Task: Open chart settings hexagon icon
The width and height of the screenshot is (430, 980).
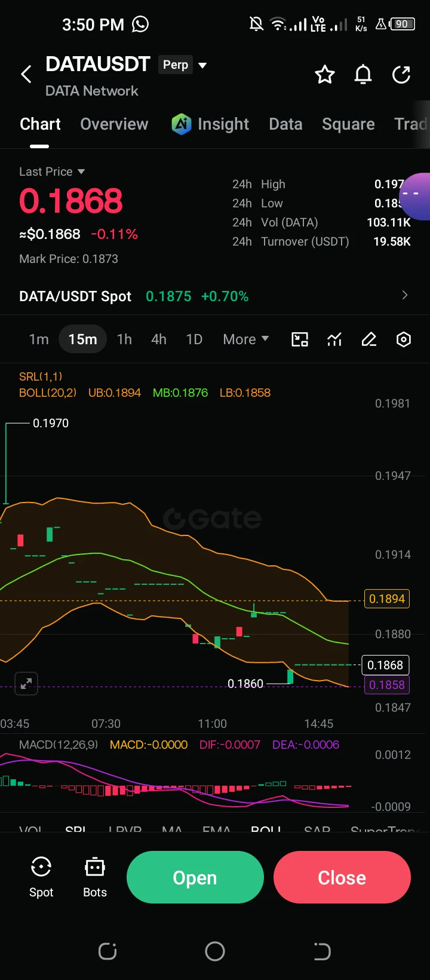Action: pos(404,339)
